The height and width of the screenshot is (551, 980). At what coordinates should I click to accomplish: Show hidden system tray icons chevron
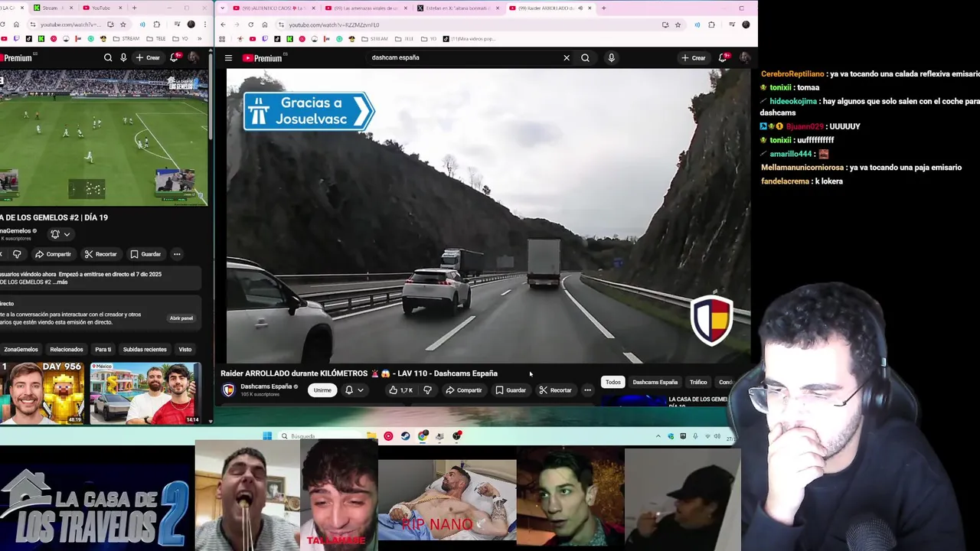pyautogui.click(x=658, y=436)
